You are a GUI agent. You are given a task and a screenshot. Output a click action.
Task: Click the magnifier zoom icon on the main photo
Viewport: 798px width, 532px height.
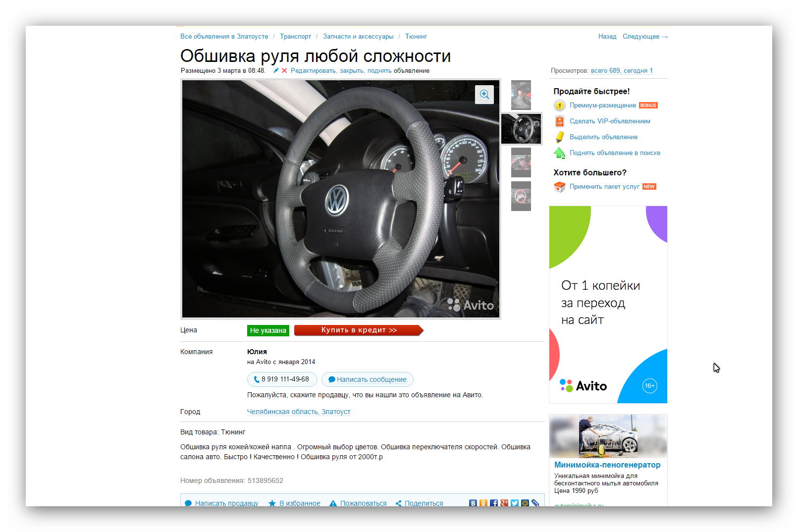(x=484, y=95)
